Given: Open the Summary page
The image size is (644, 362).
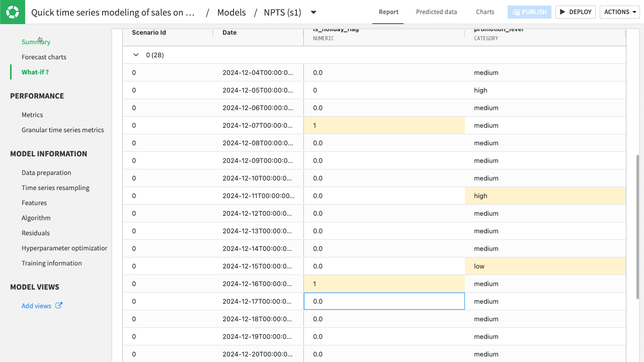Looking at the screenshot, I should point(36,42).
